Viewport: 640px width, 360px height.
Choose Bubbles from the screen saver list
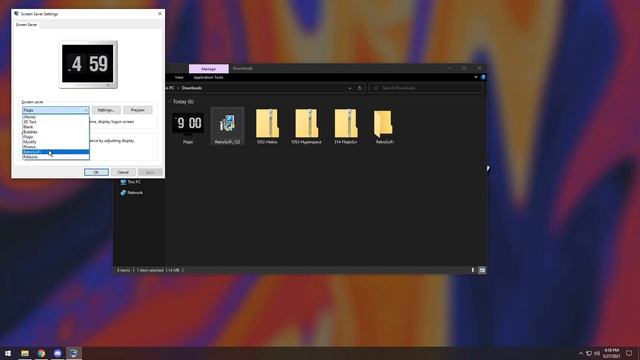click(x=56, y=132)
